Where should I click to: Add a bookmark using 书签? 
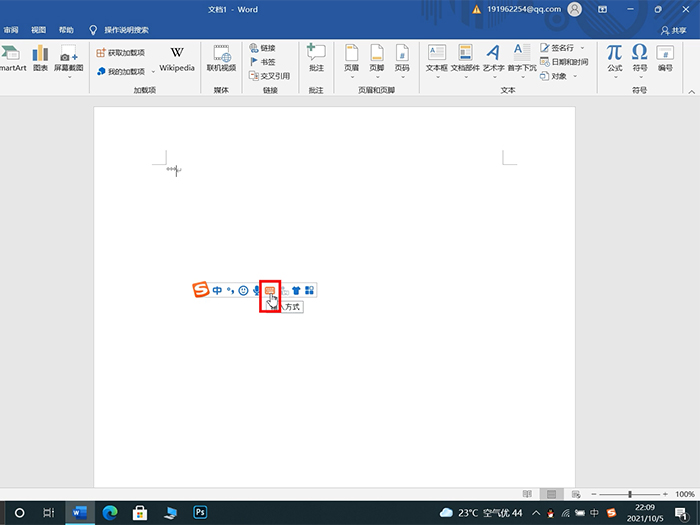262,62
